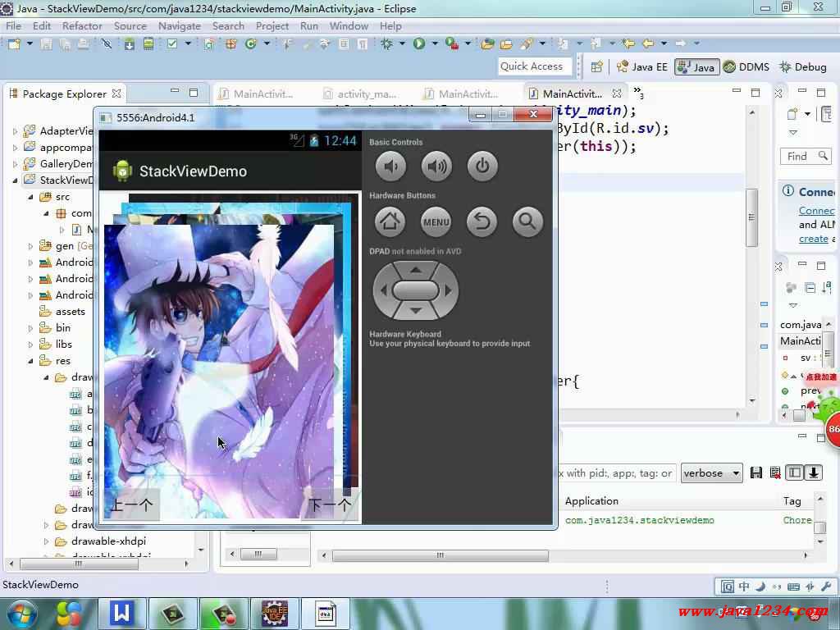
Task: Click the New Java Class toolbar icon
Action: 250,43
